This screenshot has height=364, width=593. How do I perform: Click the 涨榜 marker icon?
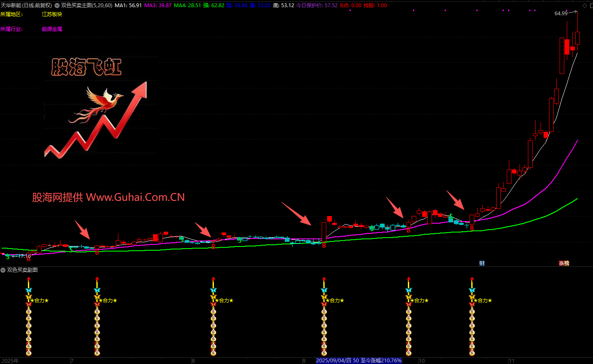[x=564, y=263]
